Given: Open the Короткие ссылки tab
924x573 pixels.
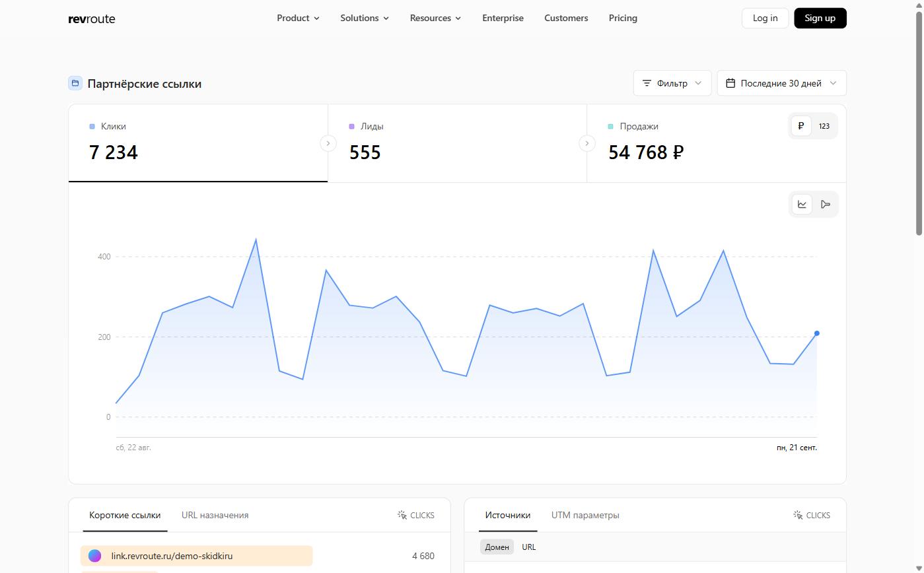Looking at the screenshot, I should pos(125,515).
